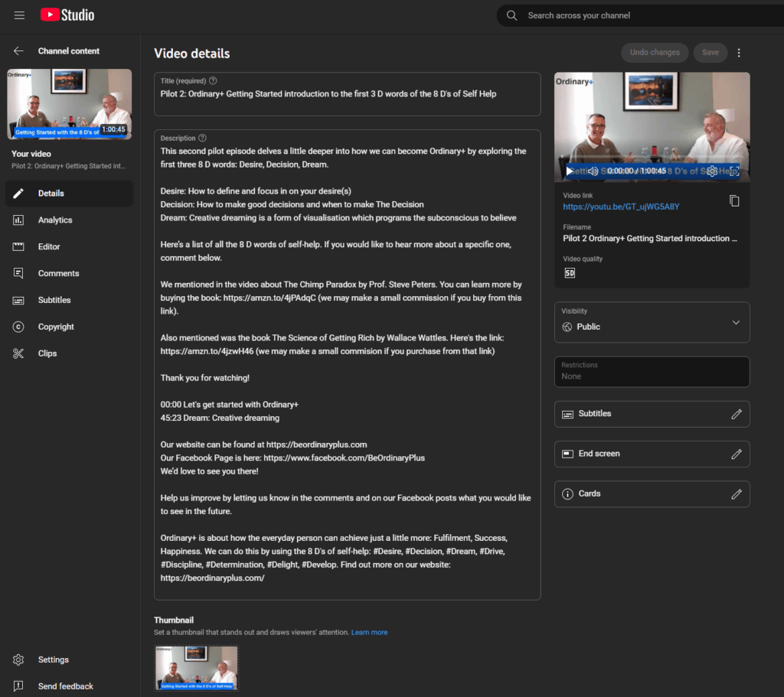The width and height of the screenshot is (784, 697).
Task: Open player settings gear in video preview
Action: click(x=712, y=171)
